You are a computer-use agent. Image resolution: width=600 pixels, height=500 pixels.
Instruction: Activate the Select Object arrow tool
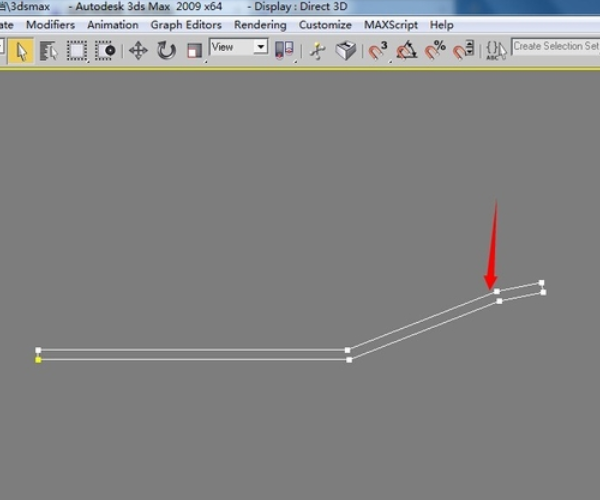pyautogui.click(x=20, y=51)
